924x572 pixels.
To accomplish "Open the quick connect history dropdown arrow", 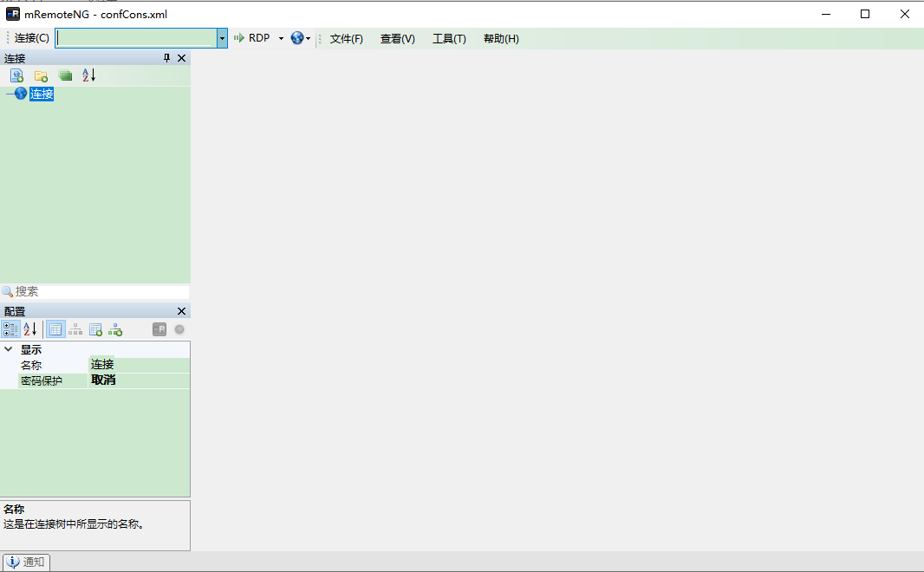I will [222, 38].
